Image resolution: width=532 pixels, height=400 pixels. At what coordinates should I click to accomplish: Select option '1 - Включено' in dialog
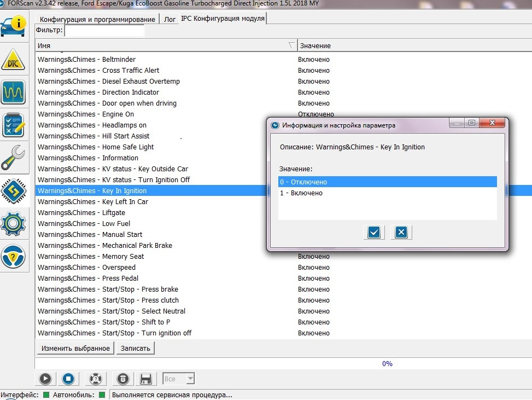click(388, 193)
